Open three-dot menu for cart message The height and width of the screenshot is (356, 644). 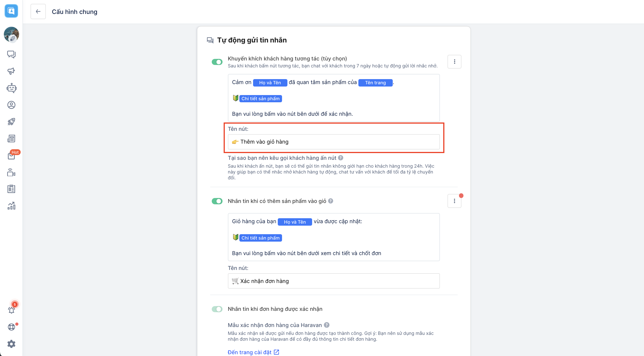454,201
